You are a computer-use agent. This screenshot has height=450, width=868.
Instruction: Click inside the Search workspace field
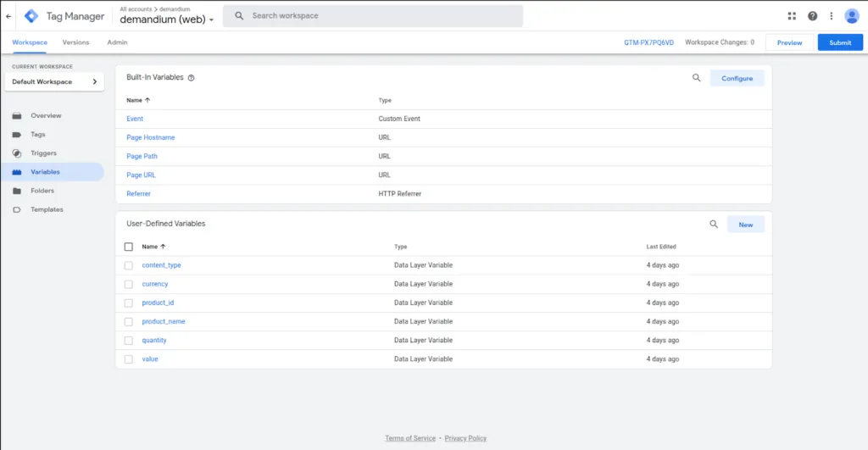(x=373, y=16)
